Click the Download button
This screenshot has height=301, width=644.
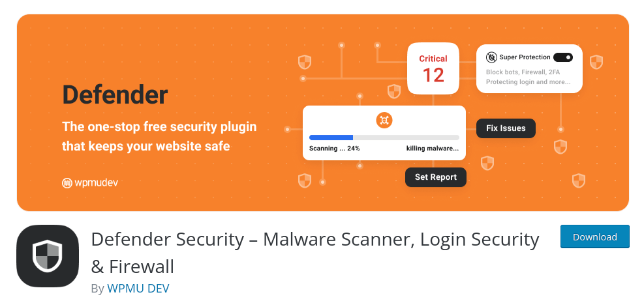tap(594, 236)
